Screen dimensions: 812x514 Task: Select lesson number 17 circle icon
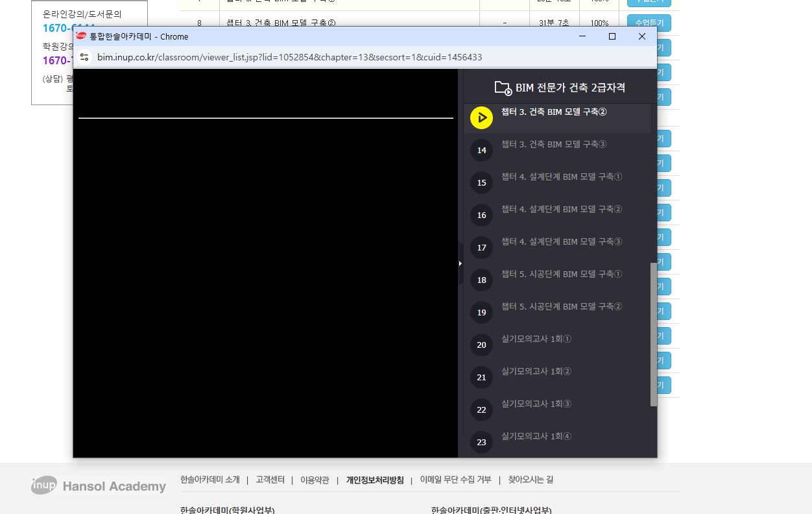pyautogui.click(x=481, y=247)
